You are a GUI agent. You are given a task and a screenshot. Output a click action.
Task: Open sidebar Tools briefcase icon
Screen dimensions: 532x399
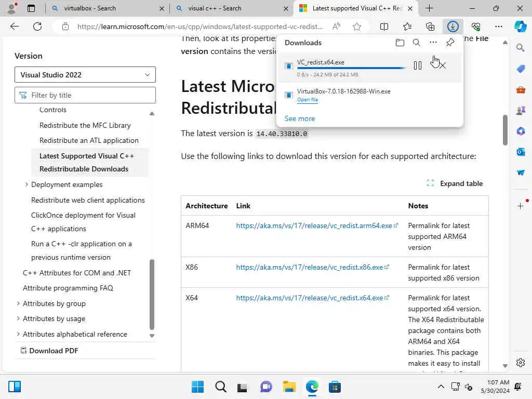coord(521,89)
